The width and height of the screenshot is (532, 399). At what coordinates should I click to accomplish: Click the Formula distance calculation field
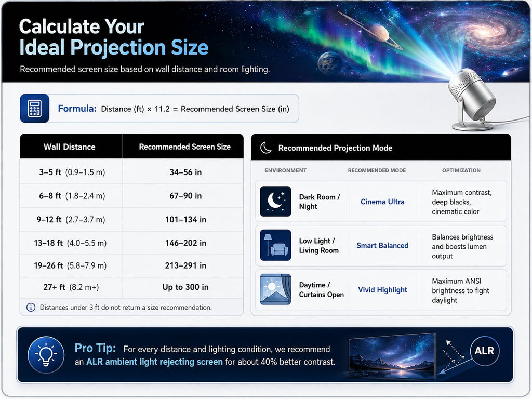pos(159,109)
